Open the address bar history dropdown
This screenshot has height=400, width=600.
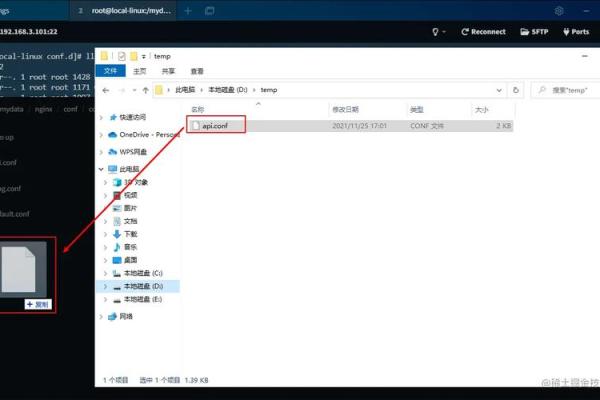pyautogui.click(x=499, y=90)
